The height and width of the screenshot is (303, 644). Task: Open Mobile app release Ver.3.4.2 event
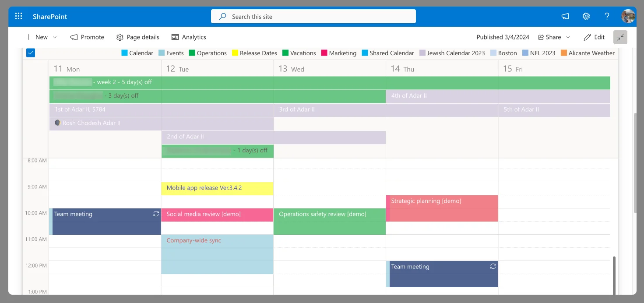218,189
